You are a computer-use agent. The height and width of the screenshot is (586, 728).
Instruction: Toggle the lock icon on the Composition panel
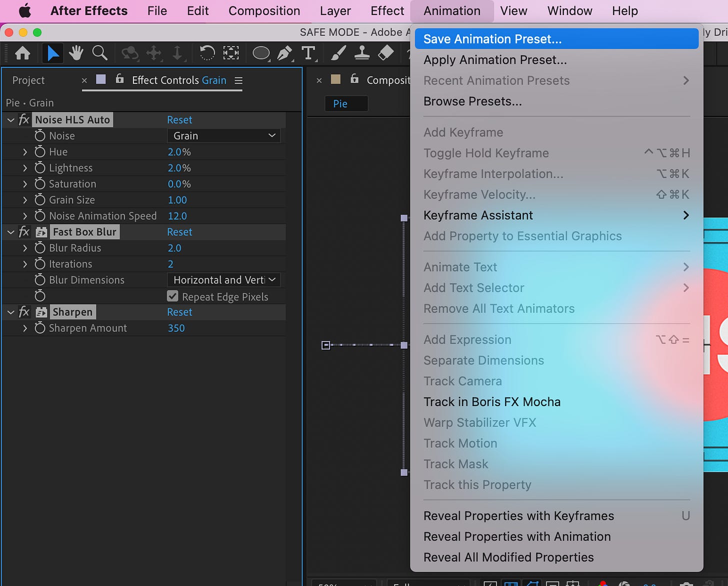354,78
